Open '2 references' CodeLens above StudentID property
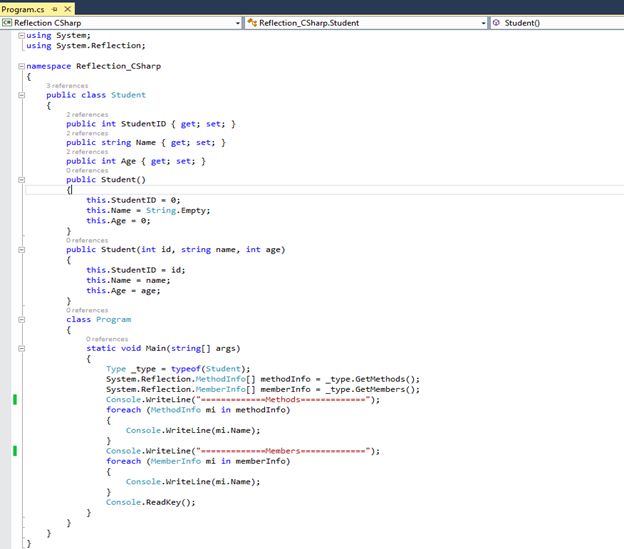The image size is (624, 549). tap(87, 115)
